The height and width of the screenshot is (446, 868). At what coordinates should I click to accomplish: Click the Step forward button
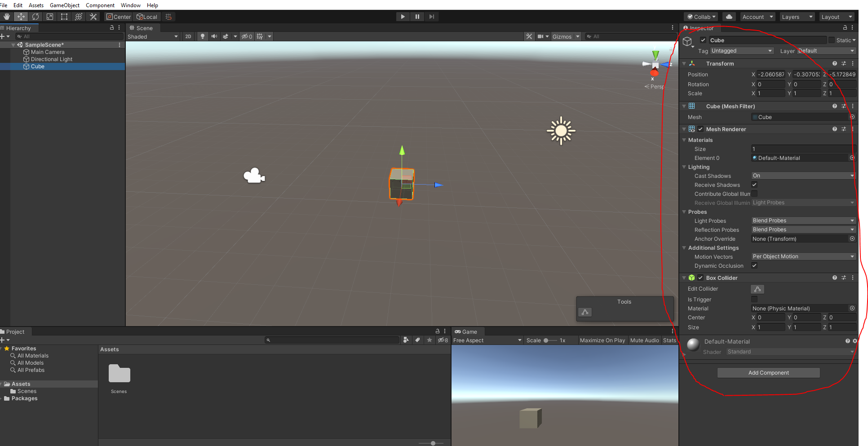click(432, 17)
